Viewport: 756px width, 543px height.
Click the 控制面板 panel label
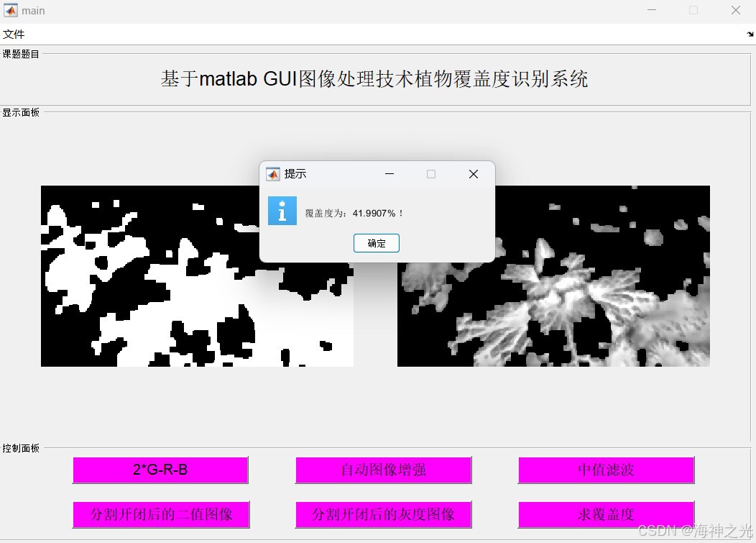click(21, 448)
